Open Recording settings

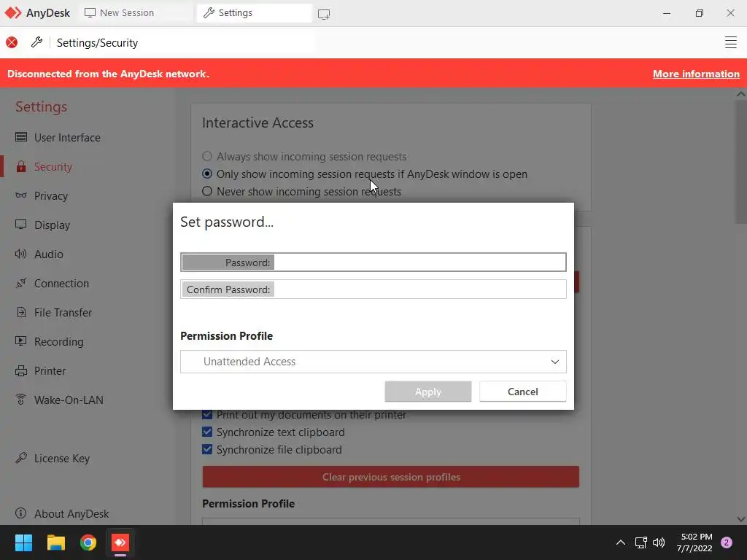pyautogui.click(x=58, y=342)
